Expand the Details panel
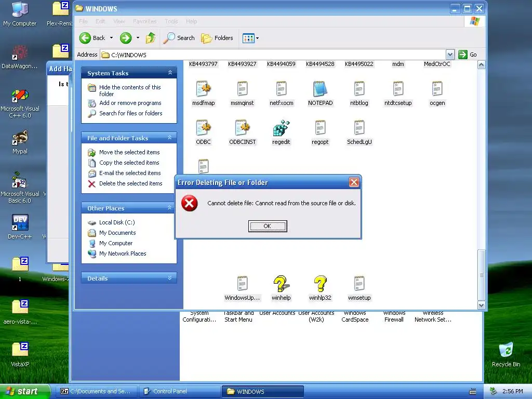 pos(170,278)
